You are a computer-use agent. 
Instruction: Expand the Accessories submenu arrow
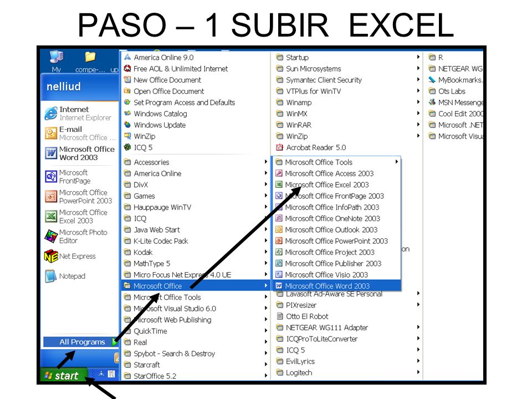(266, 162)
